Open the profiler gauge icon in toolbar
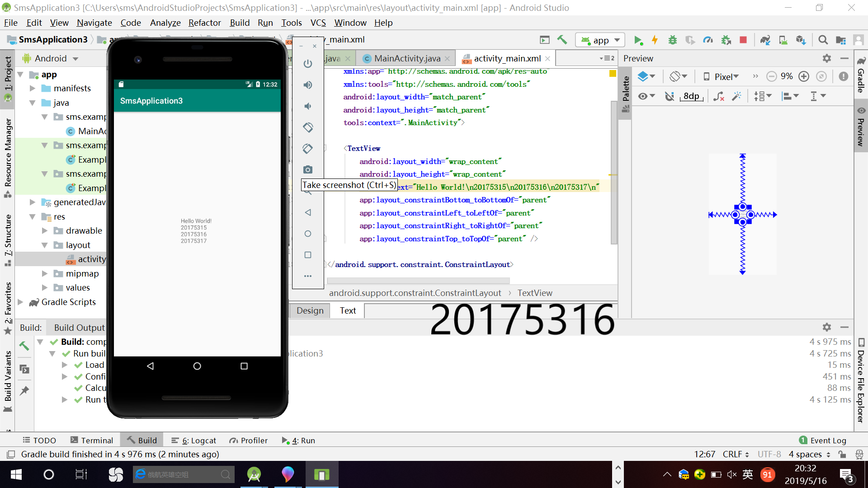This screenshot has height=488, width=868. point(708,40)
